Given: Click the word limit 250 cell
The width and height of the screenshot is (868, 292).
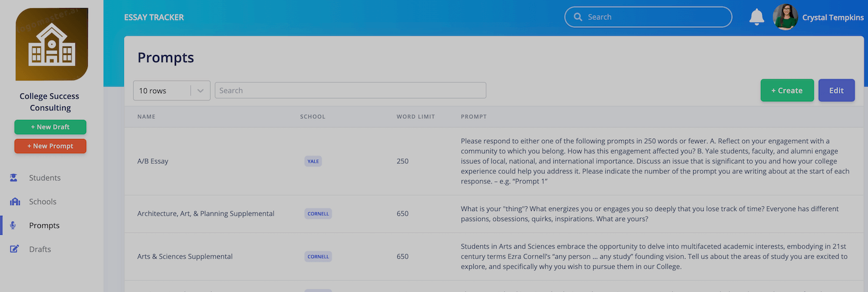Looking at the screenshot, I should (x=402, y=161).
